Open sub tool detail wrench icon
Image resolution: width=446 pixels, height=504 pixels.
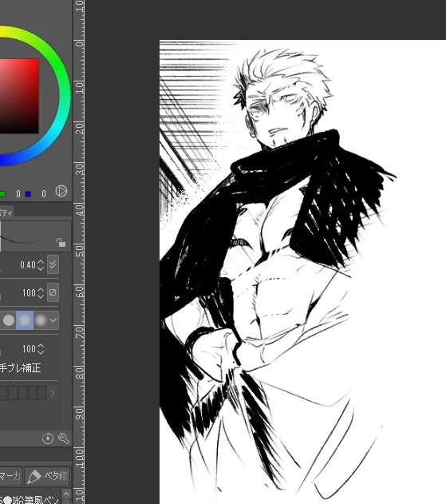pyautogui.click(x=64, y=439)
